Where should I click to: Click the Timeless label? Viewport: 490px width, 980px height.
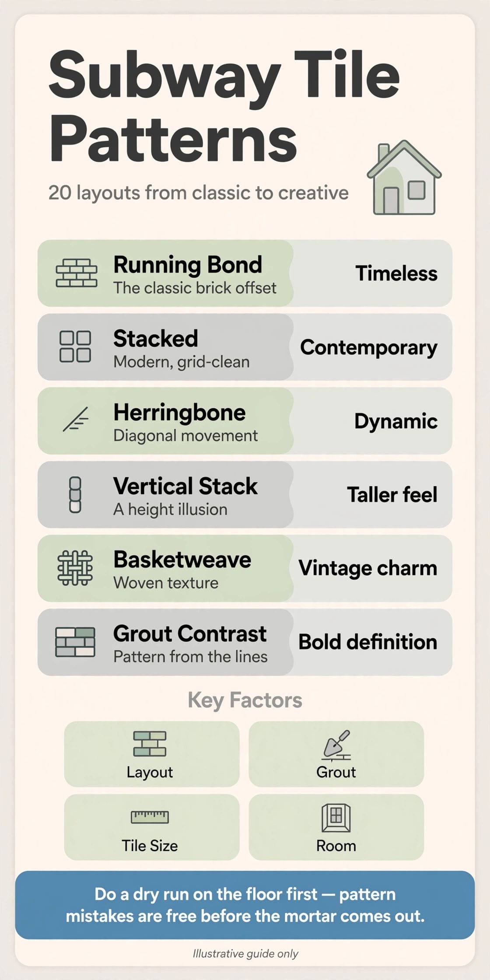[396, 273]
